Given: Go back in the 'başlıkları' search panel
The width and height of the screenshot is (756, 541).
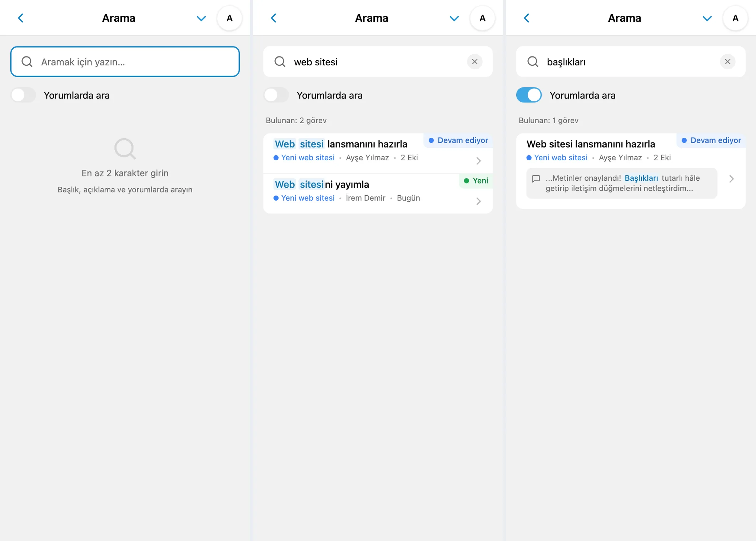Looking at the screenshot, I should tap(527, 18).
